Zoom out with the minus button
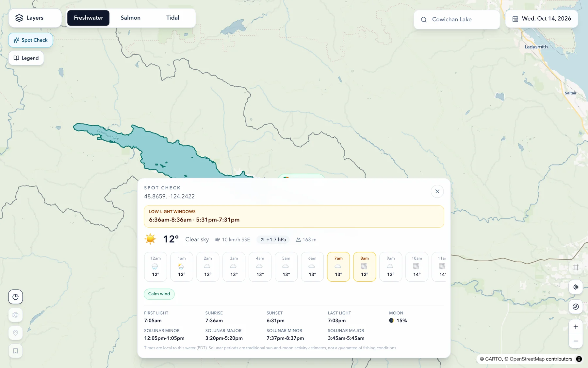The image size is (588, 368). coord(576,341)
